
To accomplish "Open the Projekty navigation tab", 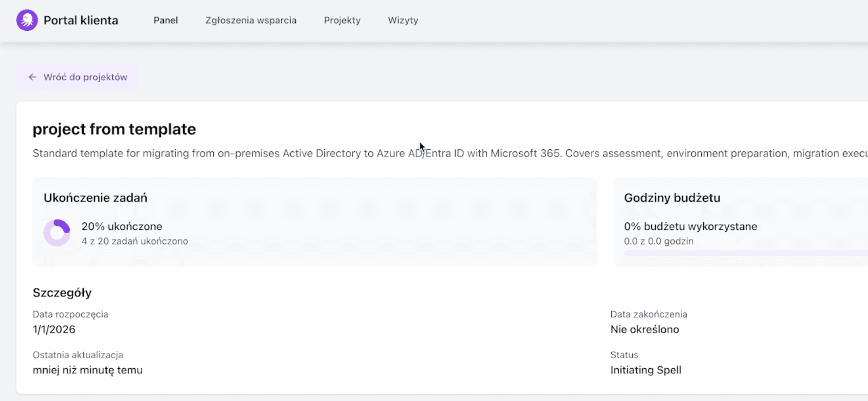I will [x=342, y=20].
